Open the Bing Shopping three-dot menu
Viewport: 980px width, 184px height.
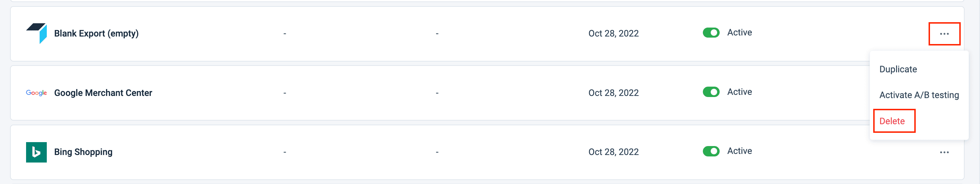944,152
